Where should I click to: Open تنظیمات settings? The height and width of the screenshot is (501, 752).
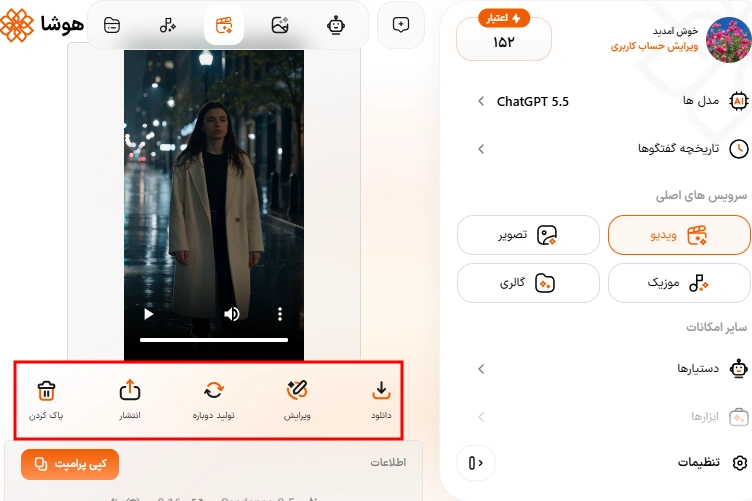tap(712, 462)
